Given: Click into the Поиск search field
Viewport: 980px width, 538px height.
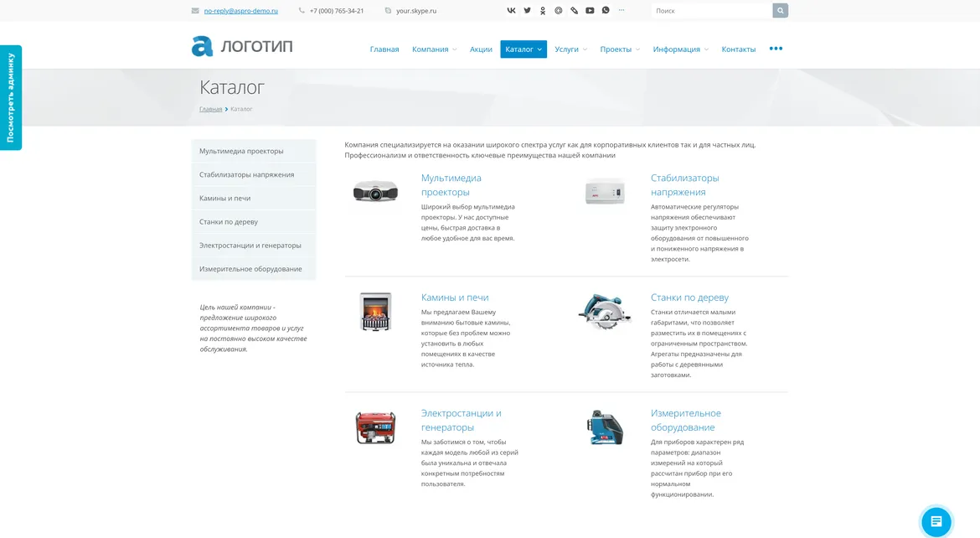Looking at the screenshot, I should pos(712,11).
